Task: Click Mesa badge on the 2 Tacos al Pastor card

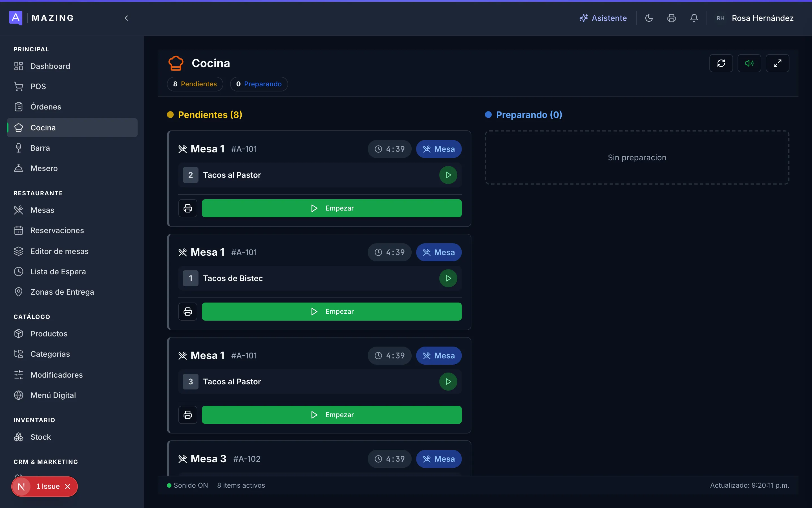Action: coord(439,149)
